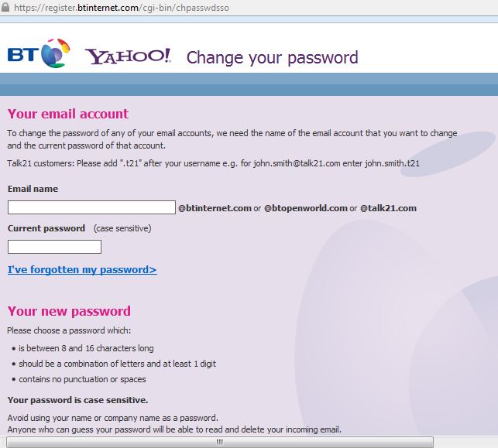Click the @btopenworld.com domain text
The height and width of the screenshot is (448, 498).
305,208
